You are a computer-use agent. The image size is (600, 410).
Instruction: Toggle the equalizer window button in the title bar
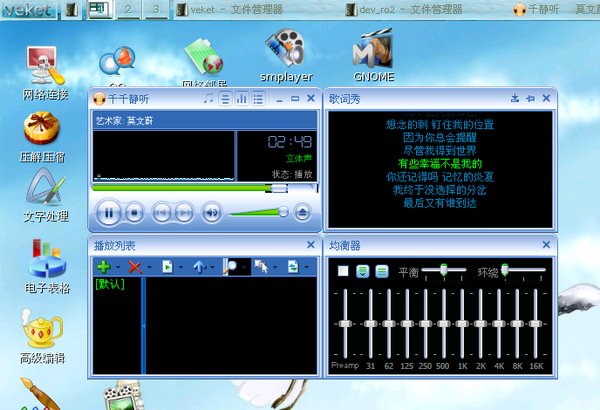tap(242, 99)
